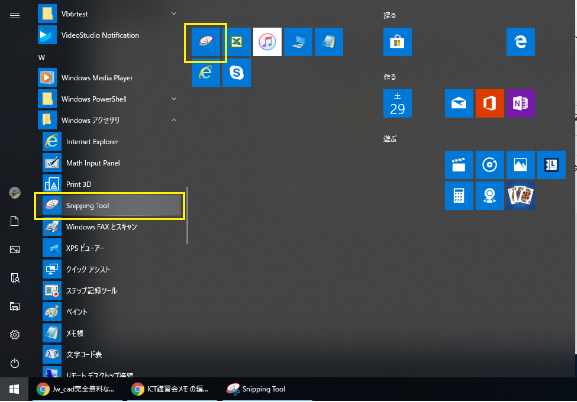
Task: Open the Photos tile
Action: point(520,165)
